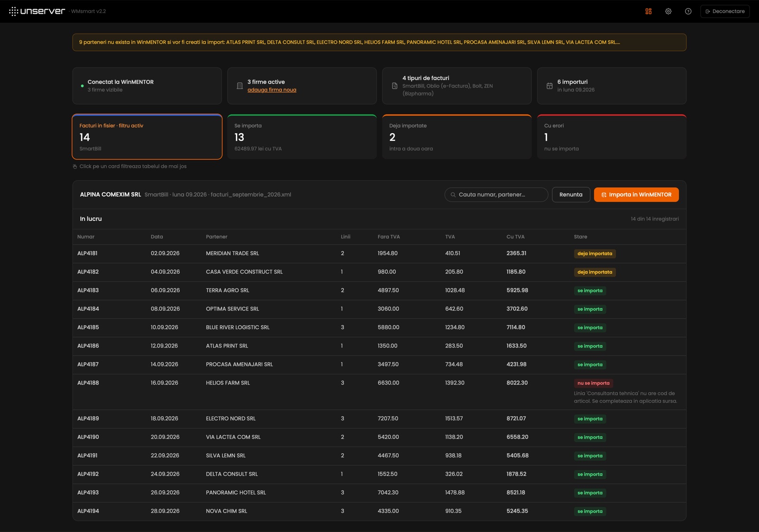Viewport: 759px width, 532px height.
Task: Click the help question mark icon
Action: click(x=688, y=11)
